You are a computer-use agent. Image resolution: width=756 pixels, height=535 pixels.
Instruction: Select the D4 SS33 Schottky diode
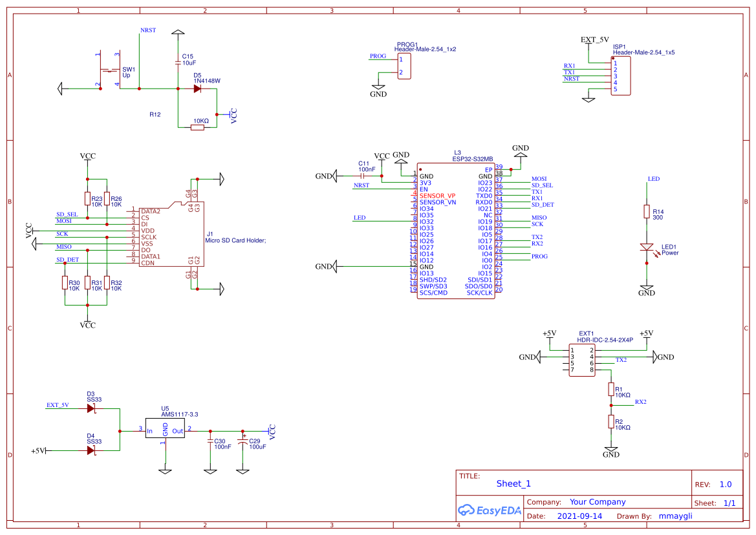pos(91,450)
